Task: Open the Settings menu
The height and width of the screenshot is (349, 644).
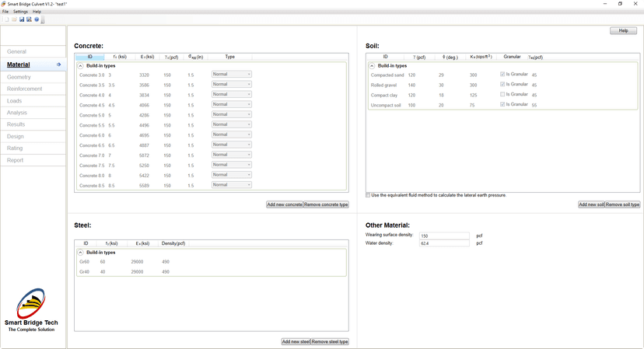Action: click(x=20, y=12)
